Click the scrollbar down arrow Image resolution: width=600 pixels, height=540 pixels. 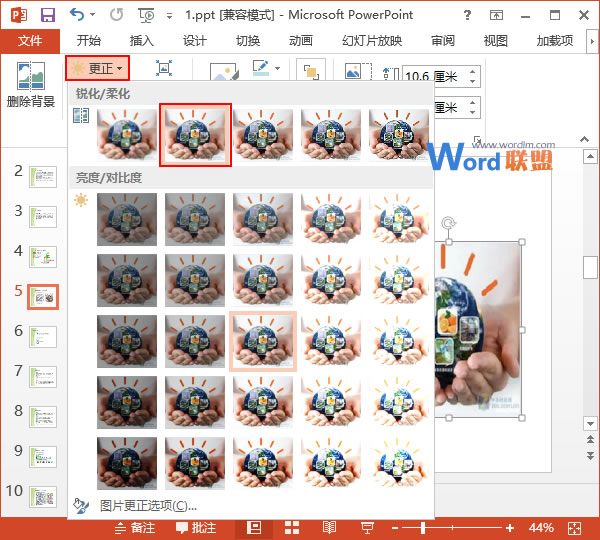coord(590,424)
